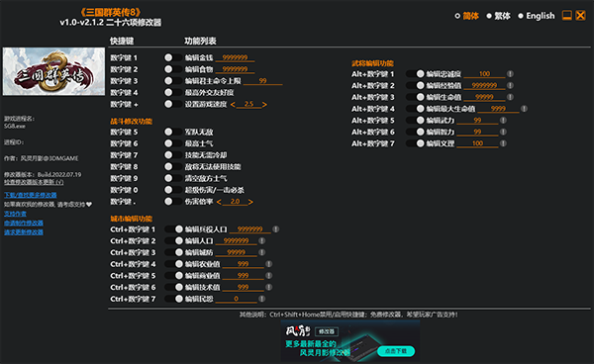Enable 军队无敌 toggle

(x=172, y=132)
